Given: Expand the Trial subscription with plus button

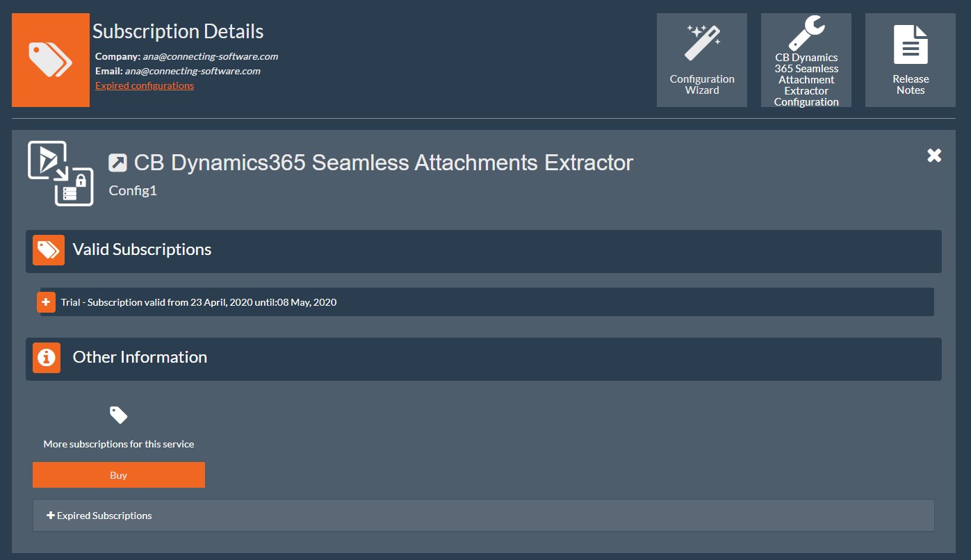Looking at the screenshot, I should tap(45, 302).
